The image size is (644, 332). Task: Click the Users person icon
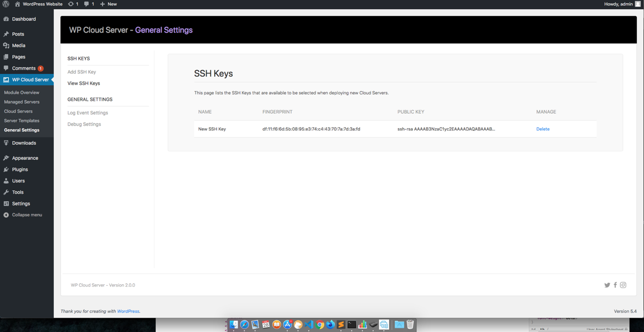6,181
